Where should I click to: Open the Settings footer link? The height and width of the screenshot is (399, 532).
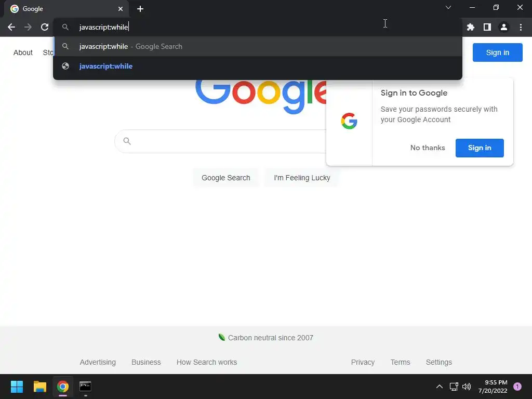point(438,362)
